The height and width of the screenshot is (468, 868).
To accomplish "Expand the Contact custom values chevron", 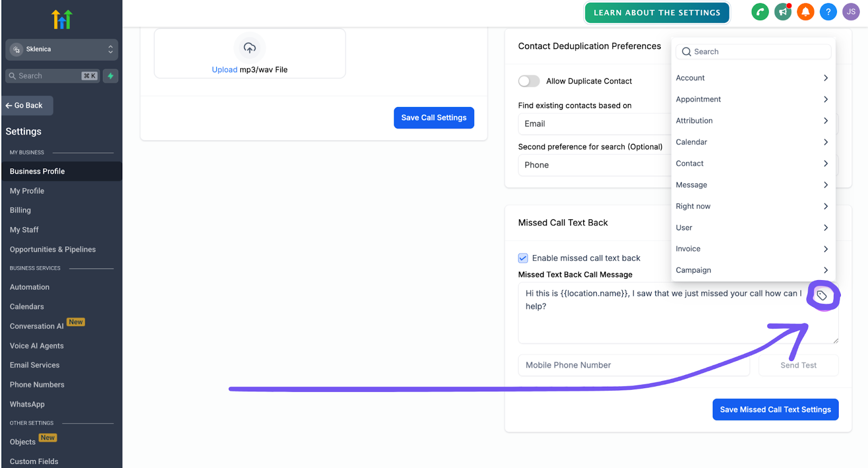I will tap(826, 163).
